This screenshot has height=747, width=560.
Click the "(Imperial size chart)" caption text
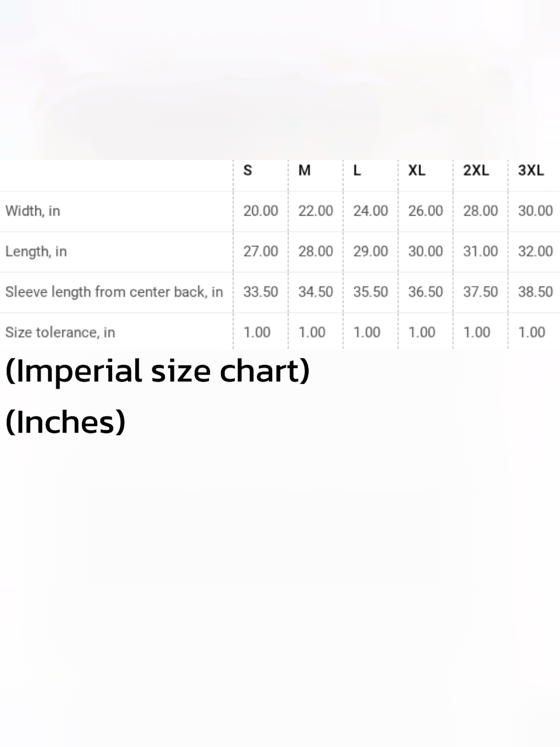157,371
